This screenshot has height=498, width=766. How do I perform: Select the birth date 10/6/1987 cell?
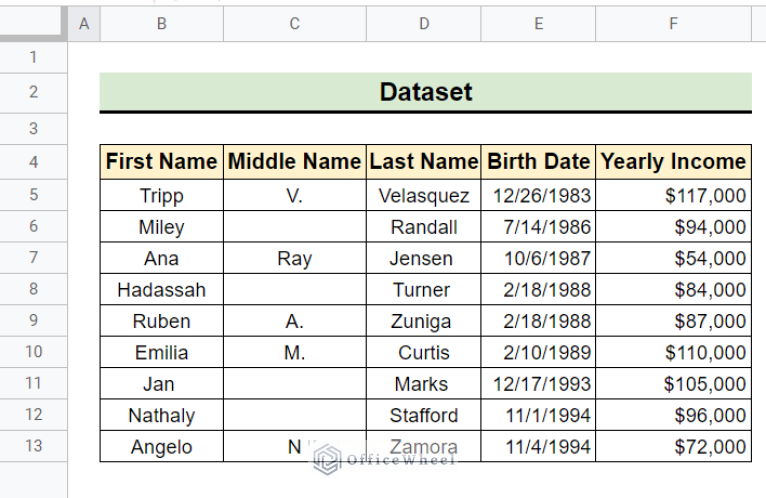[538, 258]
